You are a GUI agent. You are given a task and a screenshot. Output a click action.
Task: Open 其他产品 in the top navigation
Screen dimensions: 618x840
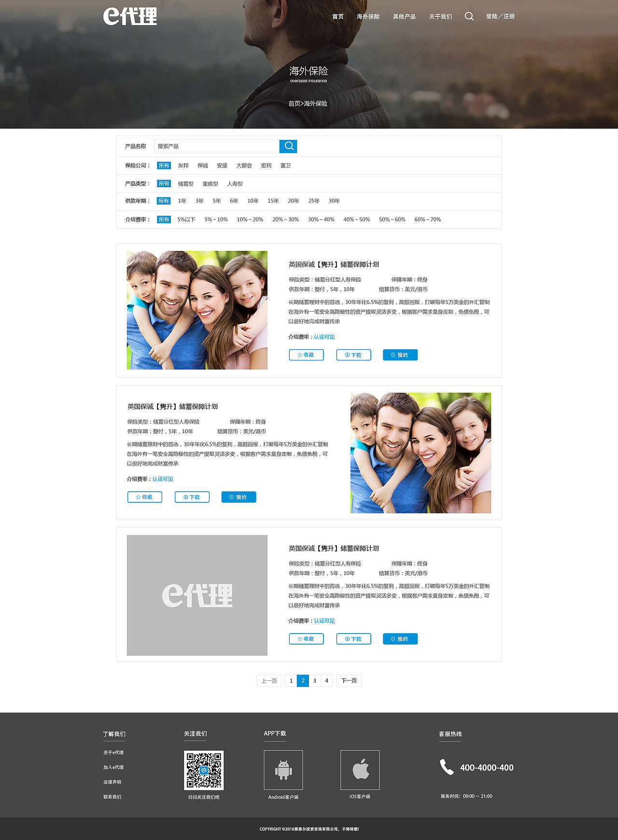404,16
